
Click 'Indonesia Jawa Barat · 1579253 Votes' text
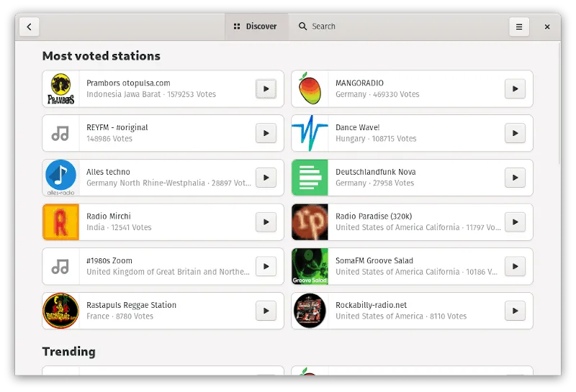point(151,94)
